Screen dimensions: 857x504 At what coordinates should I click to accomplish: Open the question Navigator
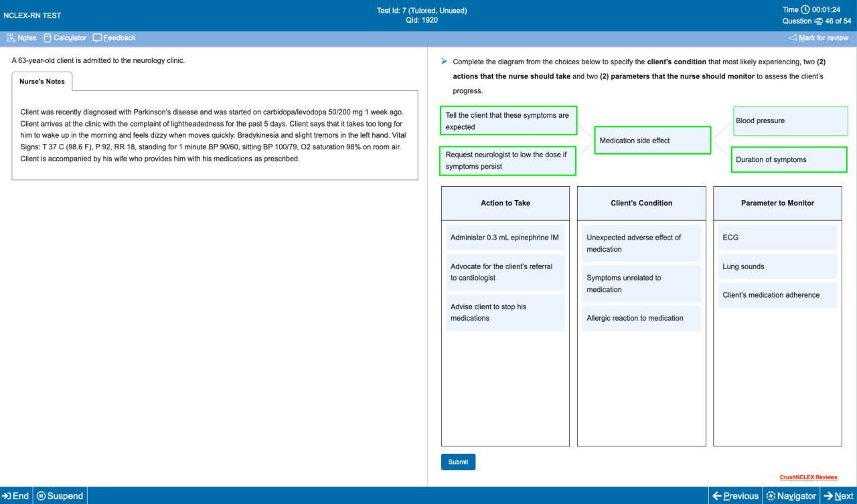pyautogui.click(x=791, y=496)
